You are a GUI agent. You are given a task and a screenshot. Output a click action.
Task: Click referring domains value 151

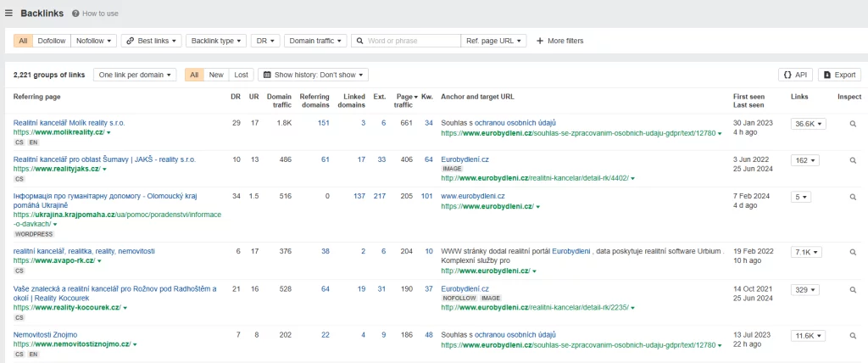(323, 123)
